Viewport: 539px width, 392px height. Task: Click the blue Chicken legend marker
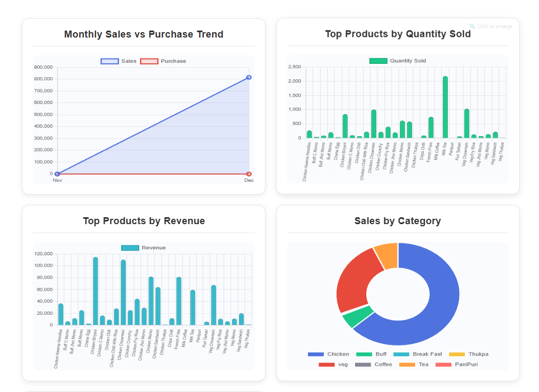tap(316, 354)
